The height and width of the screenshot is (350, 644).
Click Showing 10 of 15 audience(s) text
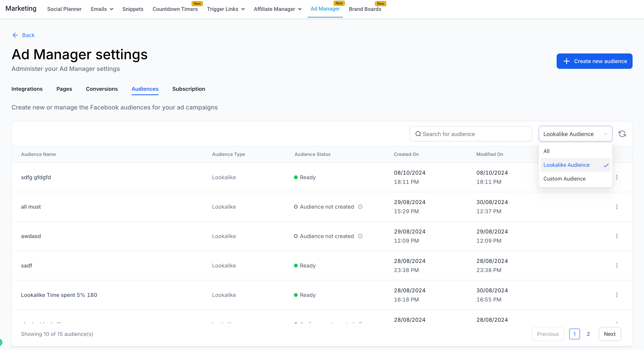tap(57, 334)
